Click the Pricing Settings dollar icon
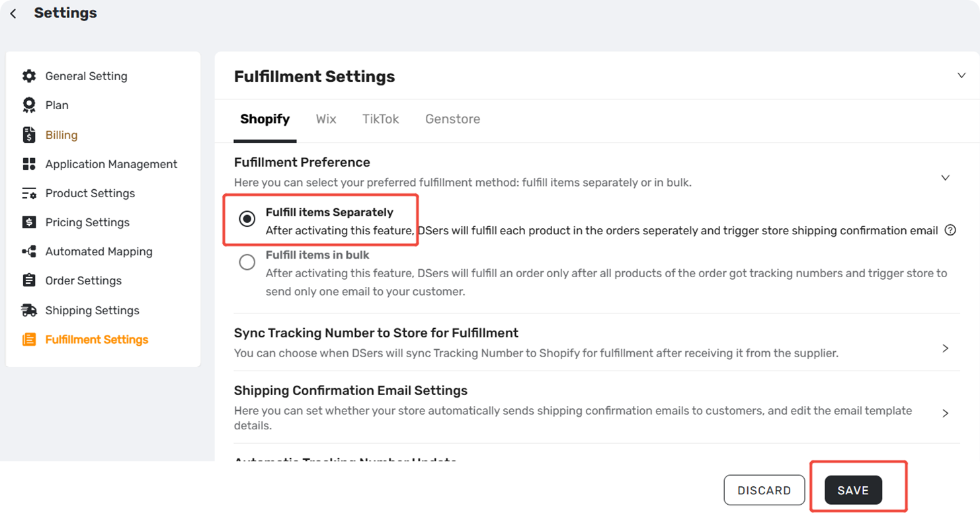Screen dimensions: 980x516 pyautogui.click(x=29, y=222)
